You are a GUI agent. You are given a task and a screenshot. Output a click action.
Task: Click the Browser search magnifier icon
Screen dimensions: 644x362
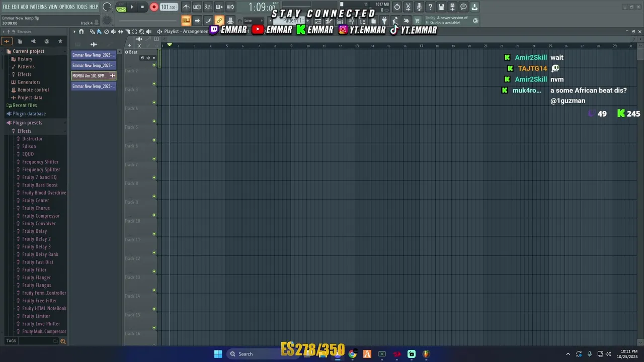click(63, 341)
